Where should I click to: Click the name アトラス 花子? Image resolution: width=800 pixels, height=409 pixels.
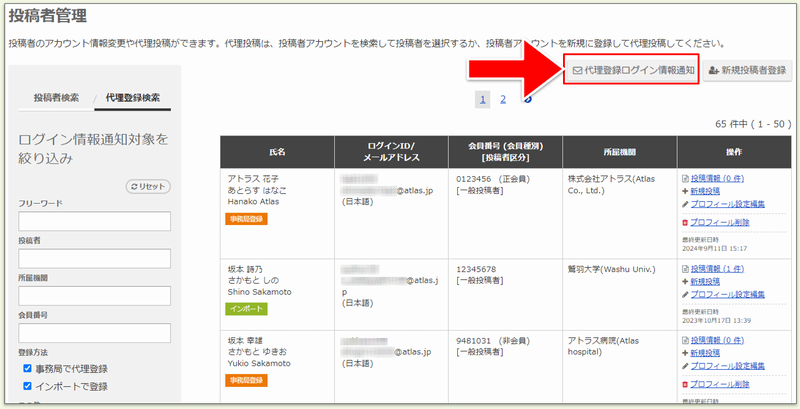tap(254, 179)
